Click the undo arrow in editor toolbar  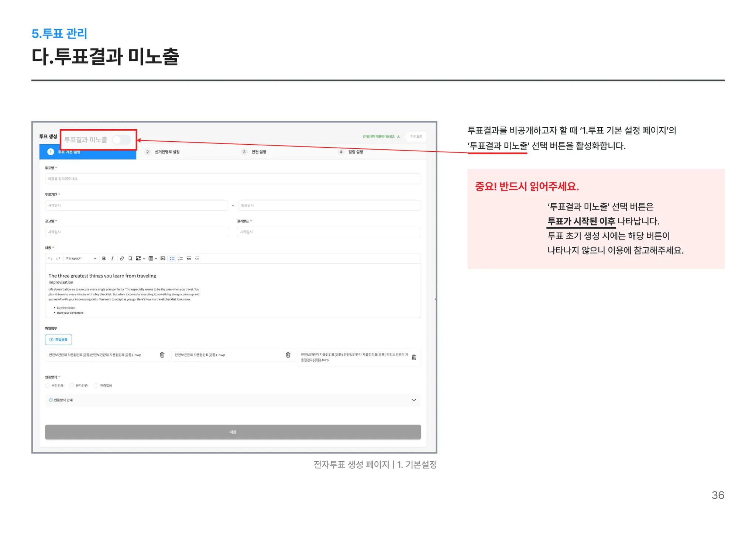click(50, 259)
